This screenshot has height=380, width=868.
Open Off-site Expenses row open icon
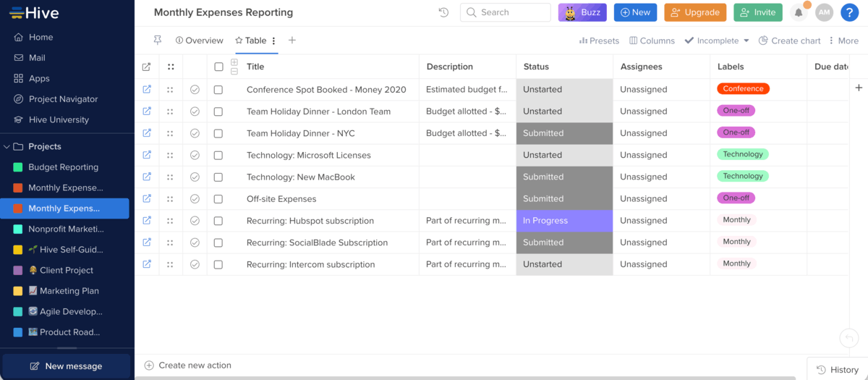(147, 198)
